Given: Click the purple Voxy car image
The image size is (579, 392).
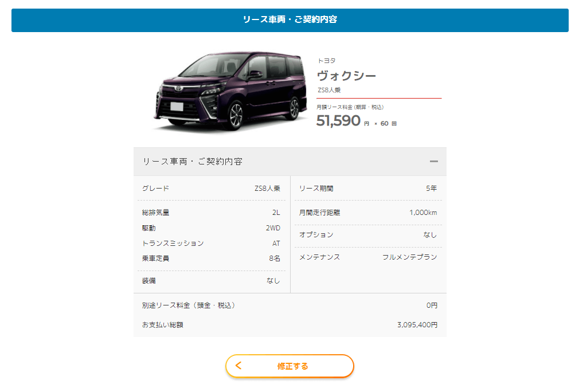Looking at the screenshot, I should tap(230, 91).
